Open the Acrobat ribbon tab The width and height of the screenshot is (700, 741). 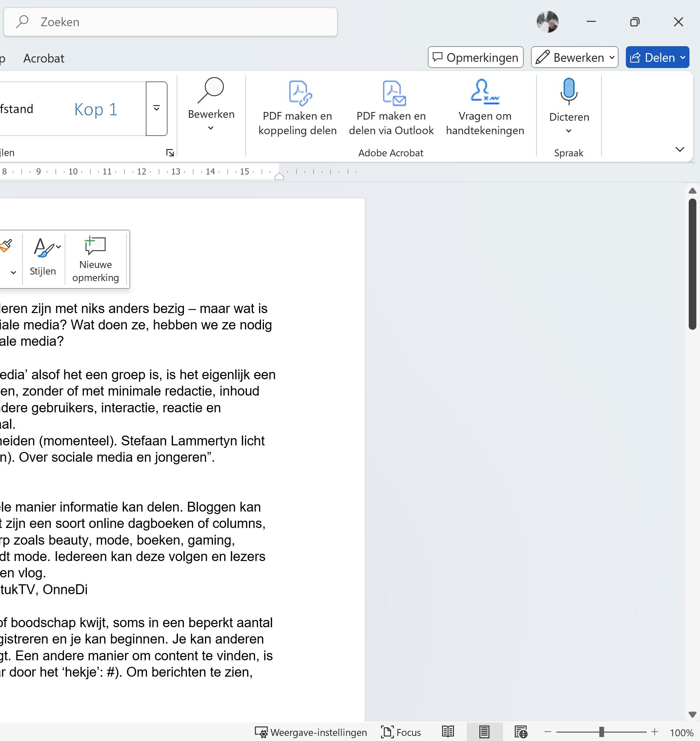[x=44, y=58]
